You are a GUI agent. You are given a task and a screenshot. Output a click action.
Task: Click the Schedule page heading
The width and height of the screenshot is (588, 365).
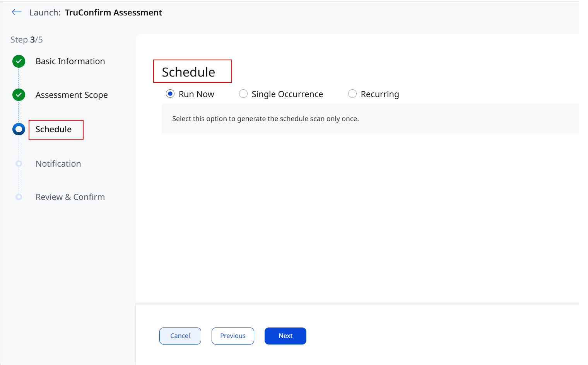coord(188,72)
